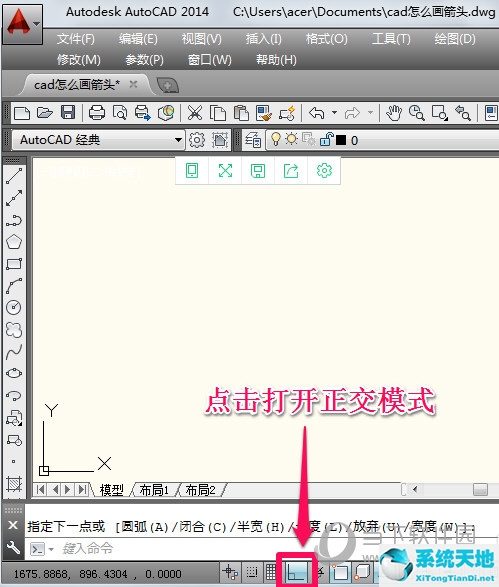Select the Rectangle tool

coord(14,264)
